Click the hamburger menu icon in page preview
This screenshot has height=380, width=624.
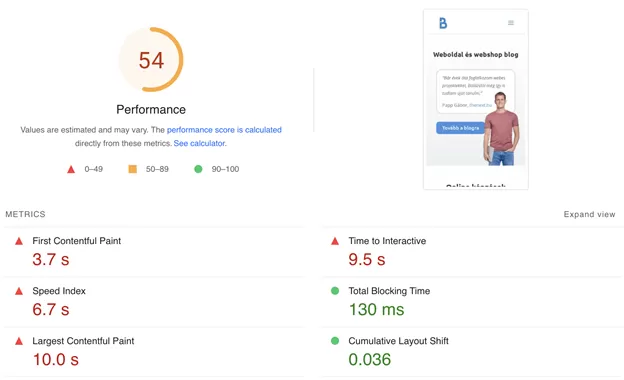coord(511,23)
